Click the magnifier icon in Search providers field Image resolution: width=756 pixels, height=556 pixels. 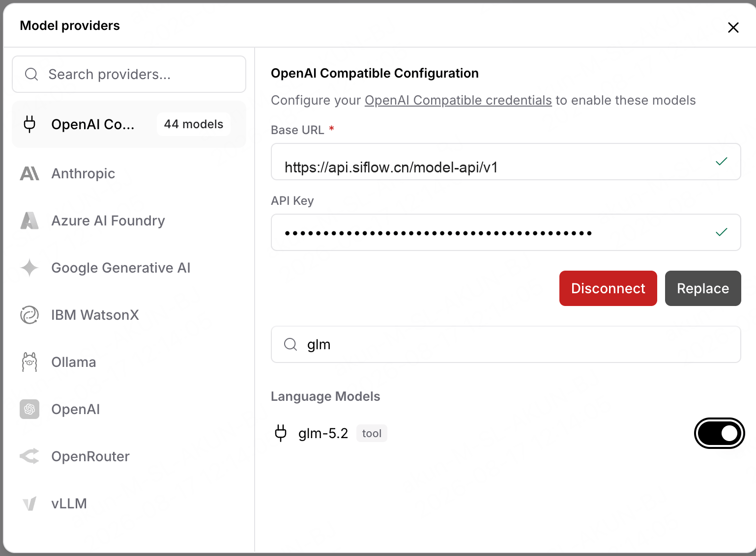pyautogui.click(x=31, y=74)
